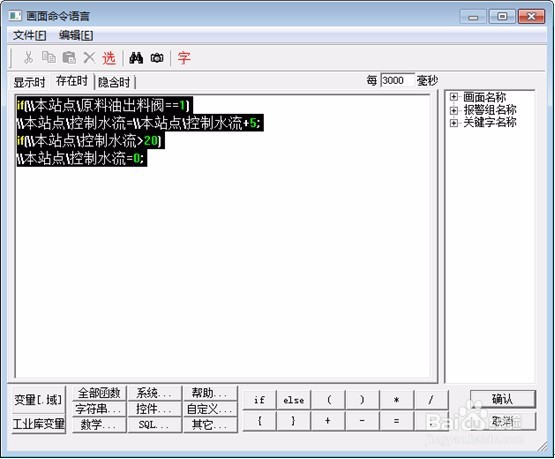
Task: Open the SQL... functions button
Action: tap(155, 424)
